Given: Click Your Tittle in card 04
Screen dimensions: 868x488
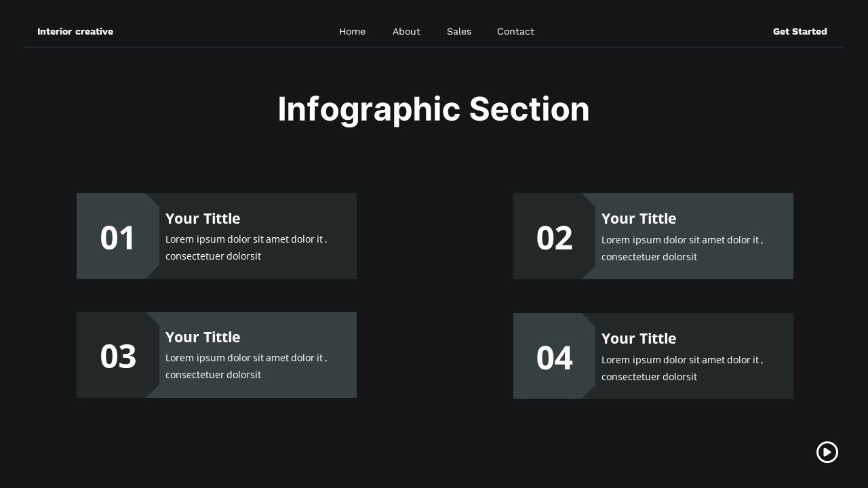Looking at the screenshot, I should pyautogui.click(x=639, y=338).
